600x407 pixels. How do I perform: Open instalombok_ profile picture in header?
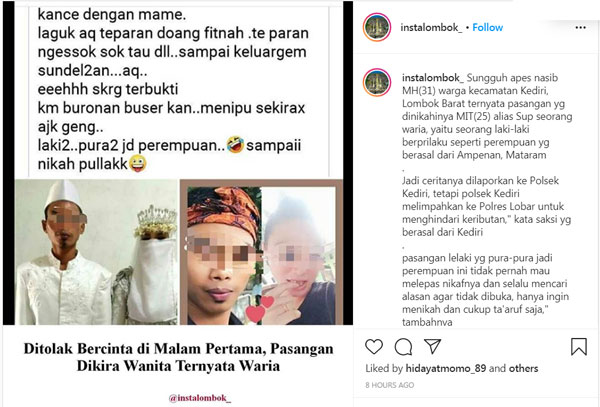377,27
